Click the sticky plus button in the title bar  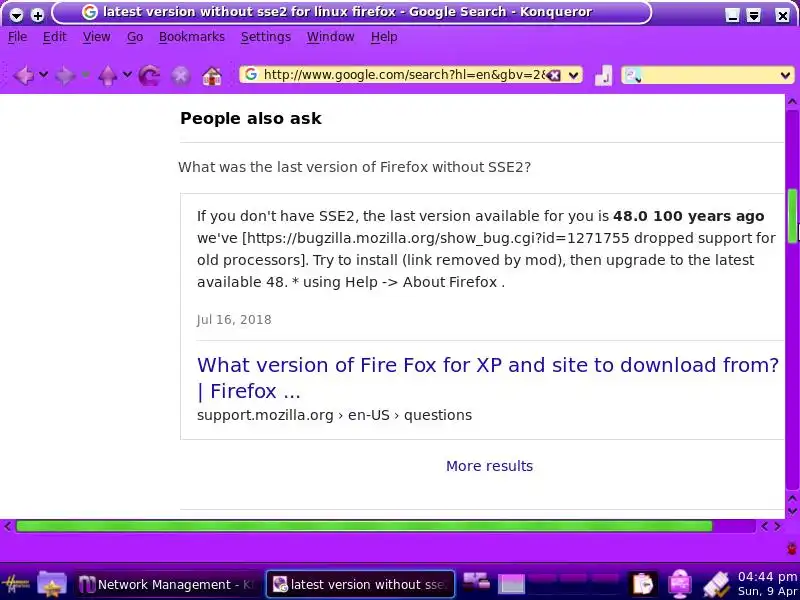coord(37,15)
